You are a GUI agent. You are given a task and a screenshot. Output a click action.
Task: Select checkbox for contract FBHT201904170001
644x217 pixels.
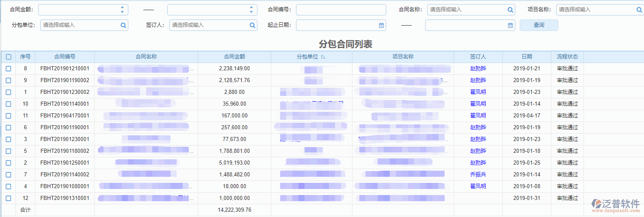point(9,116)
